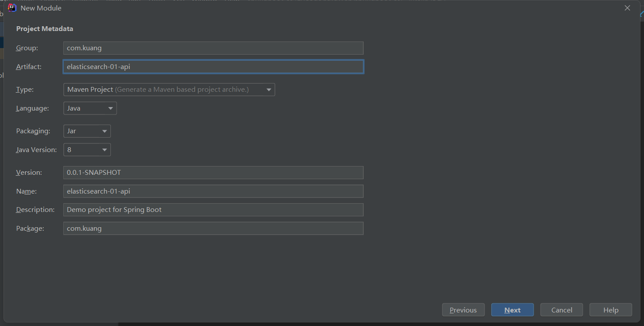This screenshot has width=644, height=326.
Task: Click the Group input field
Action: click(213, 48)
